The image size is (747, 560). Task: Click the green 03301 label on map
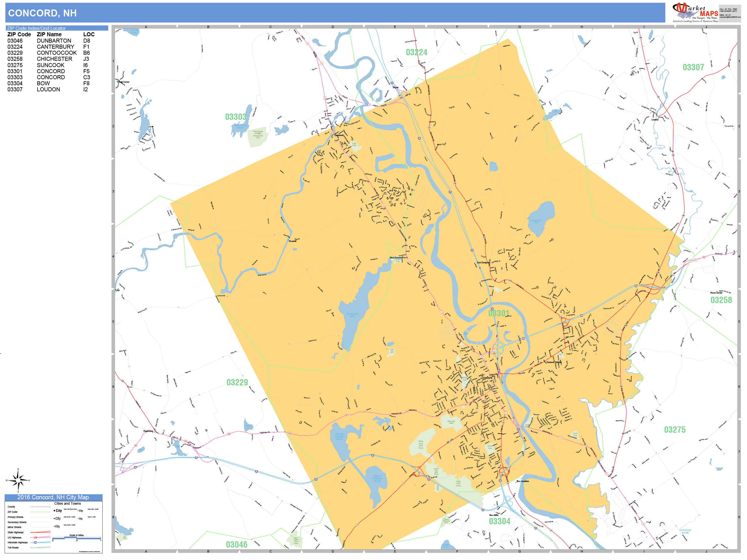[499, 313]
